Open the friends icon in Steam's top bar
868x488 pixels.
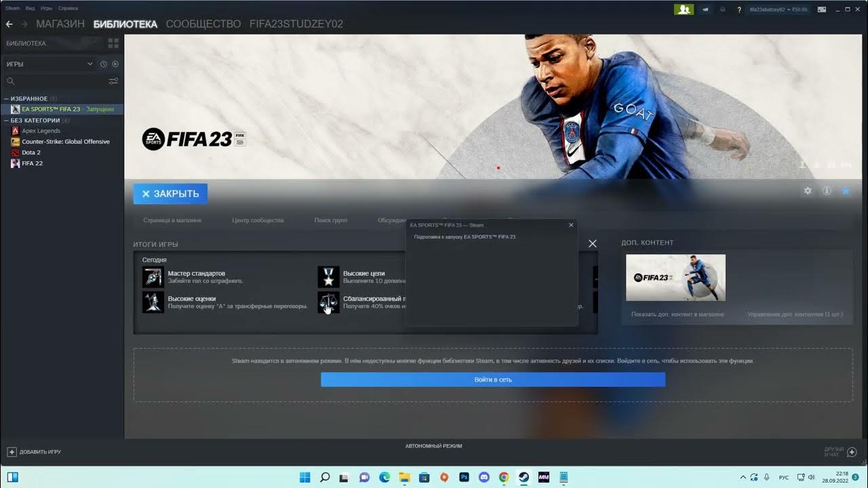pos(684,9)
